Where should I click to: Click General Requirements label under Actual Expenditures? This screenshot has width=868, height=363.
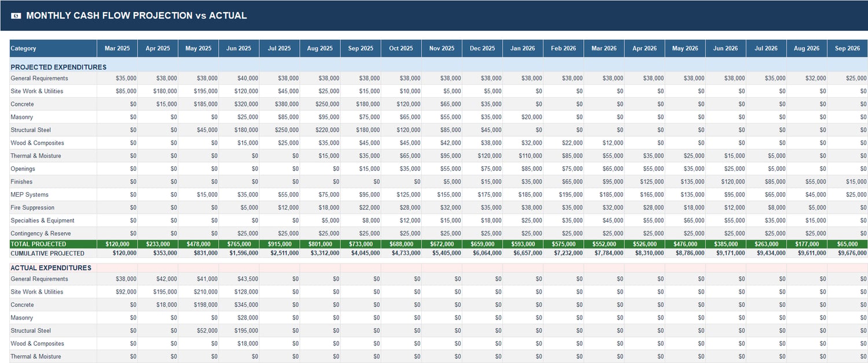(39, 279)
